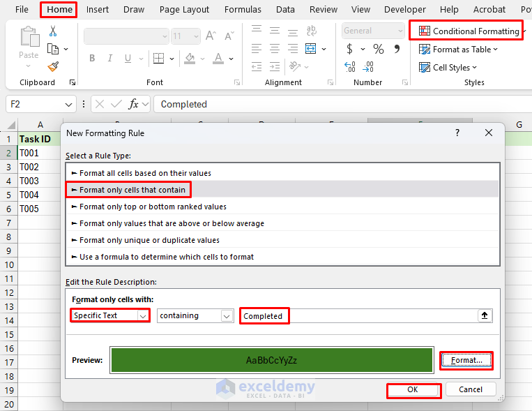Click the Borders icon
This screenshot has height=411, width=532.
(158, 59)
